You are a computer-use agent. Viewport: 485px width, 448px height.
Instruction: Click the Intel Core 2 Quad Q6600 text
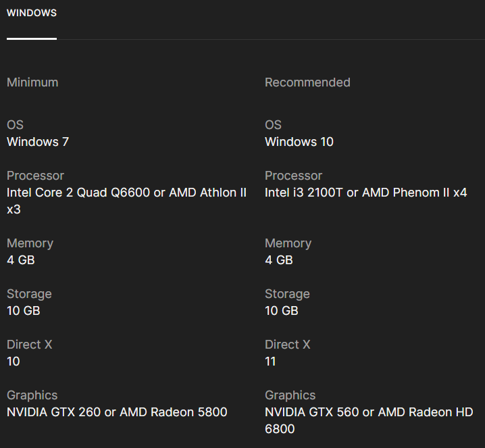click(79, 193)
